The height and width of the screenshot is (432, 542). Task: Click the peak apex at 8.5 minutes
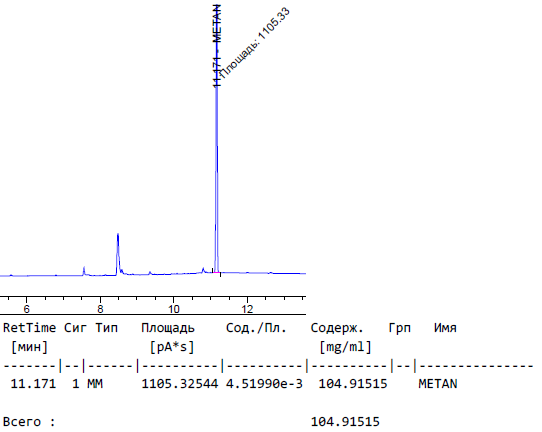(118, 235)
